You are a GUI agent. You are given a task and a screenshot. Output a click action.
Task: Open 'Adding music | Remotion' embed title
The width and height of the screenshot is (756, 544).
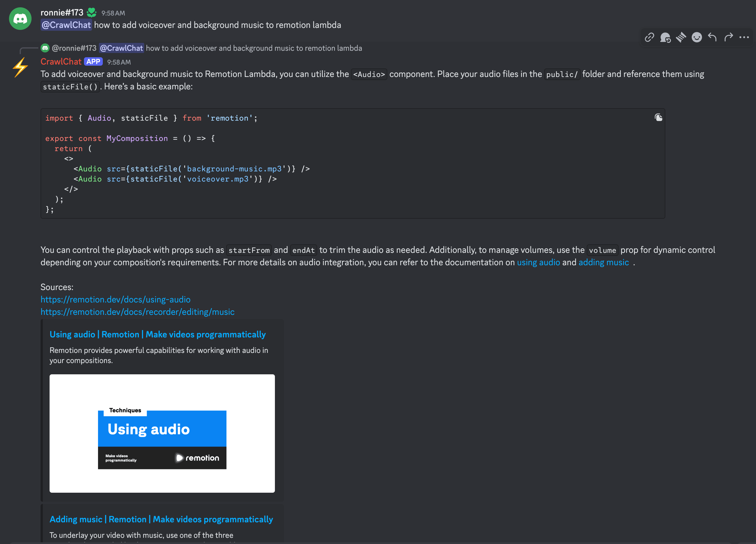pyautogui.click(x=161, y=519)
